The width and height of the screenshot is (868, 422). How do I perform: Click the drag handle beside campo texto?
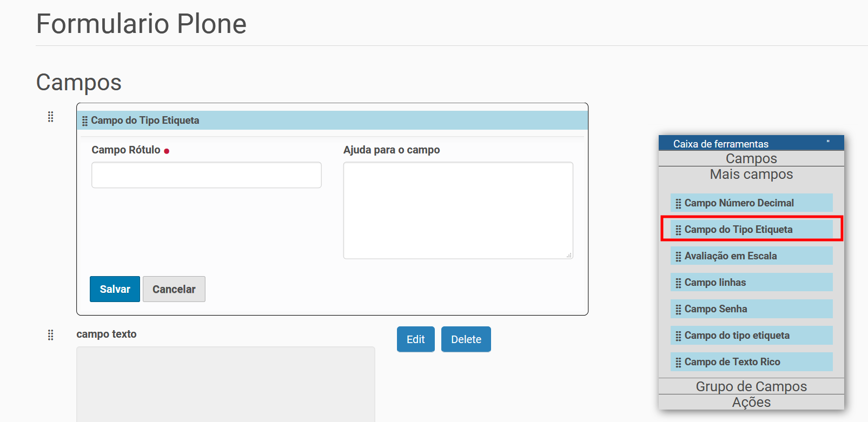tap(50, 335)
